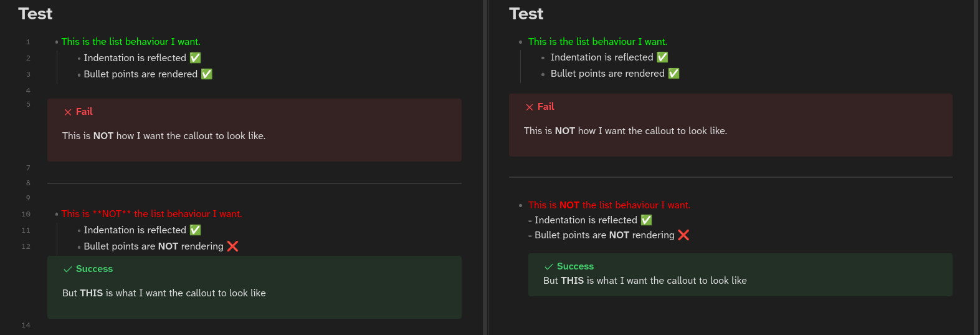The image size is (980, 335).
Task: Click green check emoji after left 'Indentation is reflected' line 2
Action: pyautogui.click(x=196, y=58)
